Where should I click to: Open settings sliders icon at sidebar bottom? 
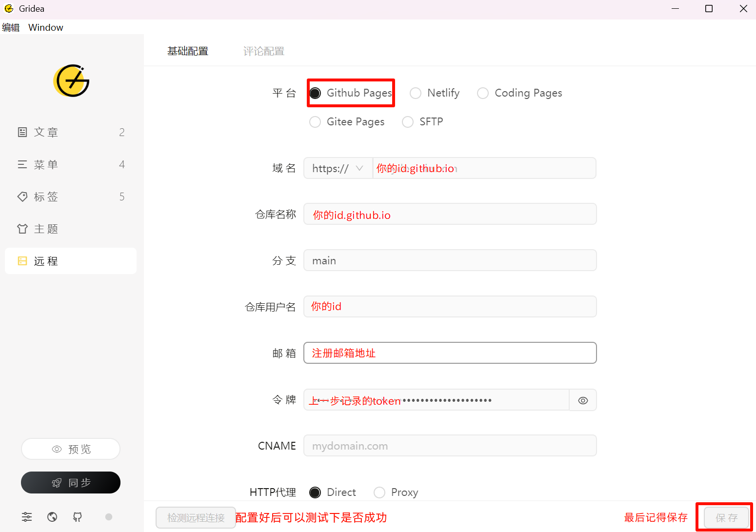pyautogui.click(x=27, y=517)
